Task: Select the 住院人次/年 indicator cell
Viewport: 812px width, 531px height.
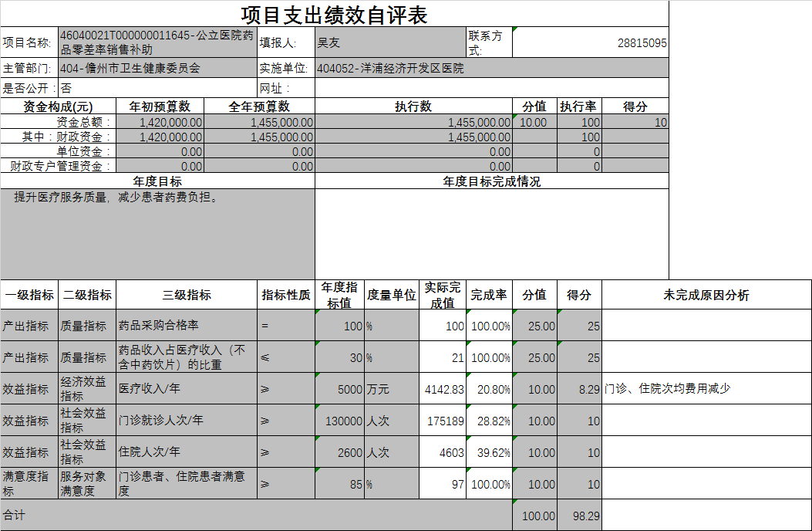Action: click(187, 452)
